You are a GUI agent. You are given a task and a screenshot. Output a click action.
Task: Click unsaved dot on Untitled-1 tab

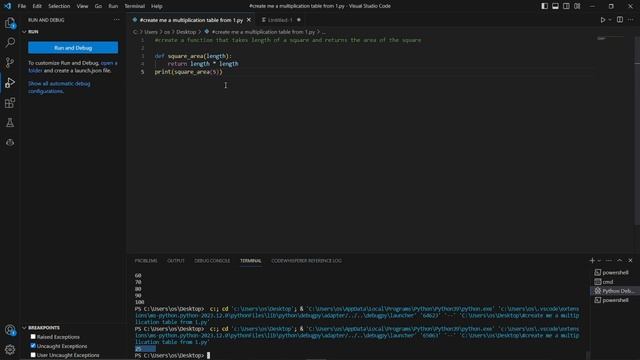click(x=299, y=20)
